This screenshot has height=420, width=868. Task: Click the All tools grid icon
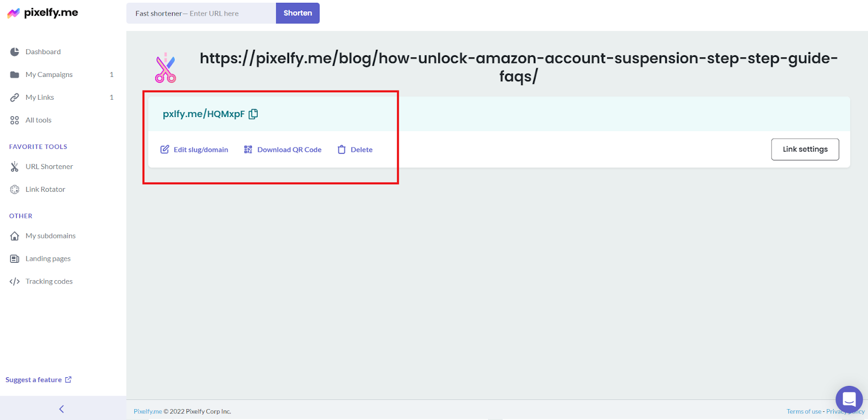pos(15,120)
